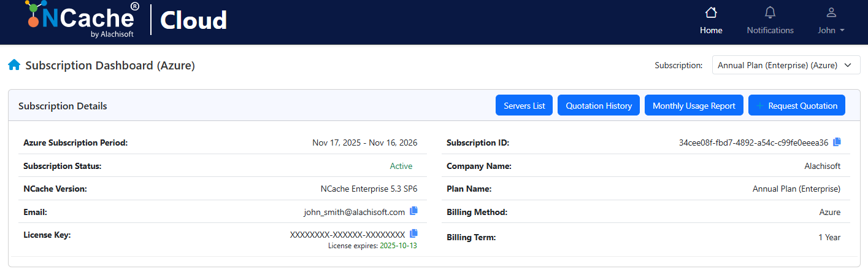The height and width of the screenshot is (274, 868).
Task: Click the user profile avatar icon
Action: coord(831,13)
